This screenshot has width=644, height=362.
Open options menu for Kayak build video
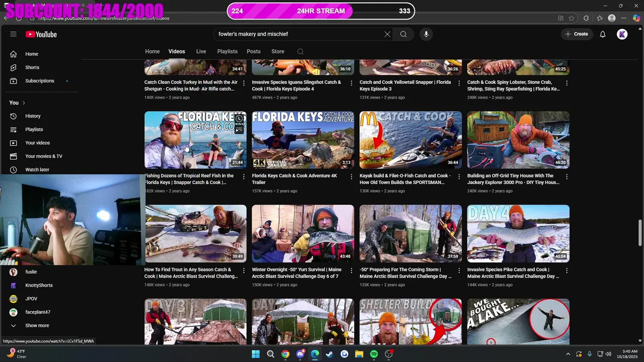click(459, 176)
